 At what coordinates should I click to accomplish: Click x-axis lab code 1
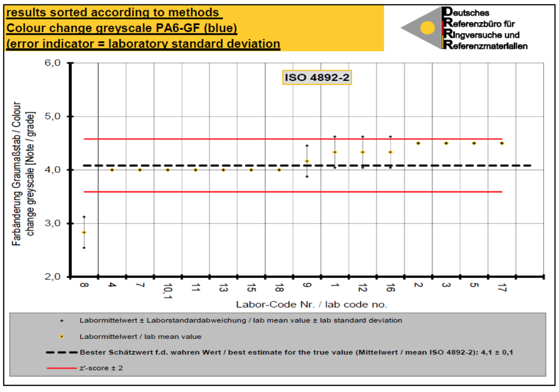tap(335, 285)
